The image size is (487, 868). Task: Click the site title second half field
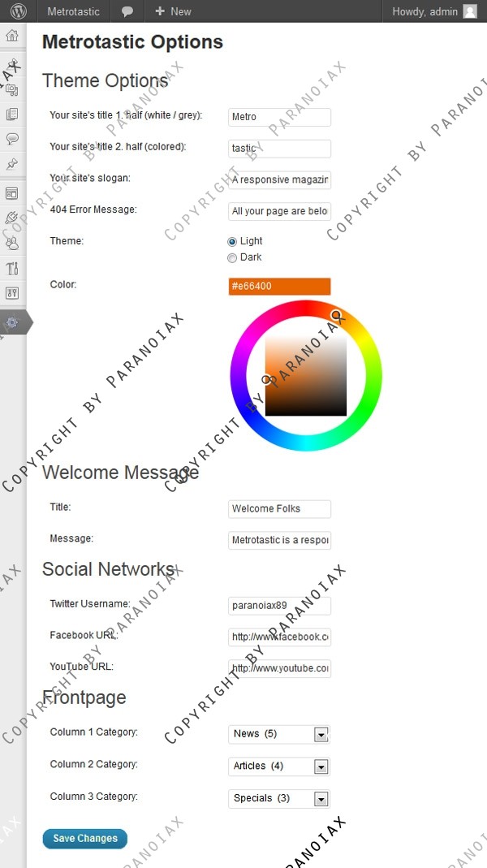click(x=279, y=149)
